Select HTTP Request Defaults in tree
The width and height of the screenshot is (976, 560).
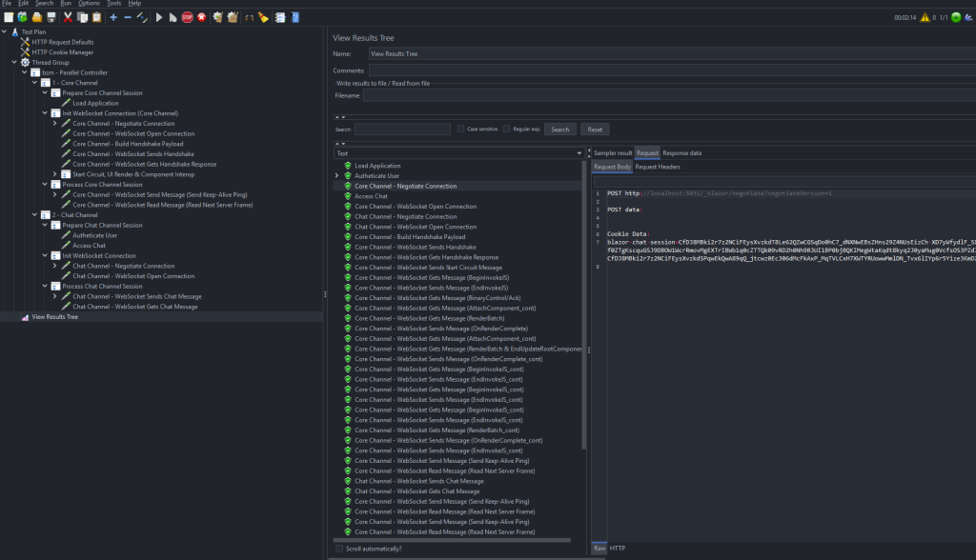tap(63, 42)
